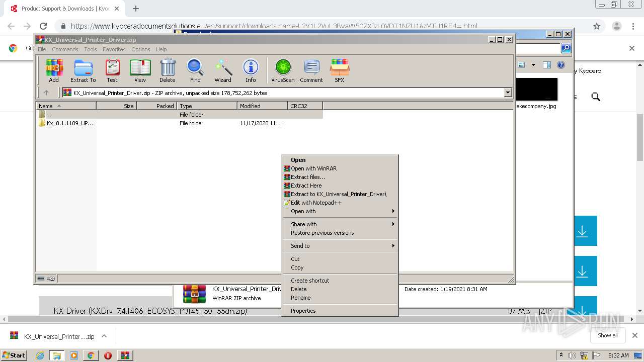This screenshot has width=644, height=362.
Task: Click the SFX toolbar icon
Action: tap(340, 71)
